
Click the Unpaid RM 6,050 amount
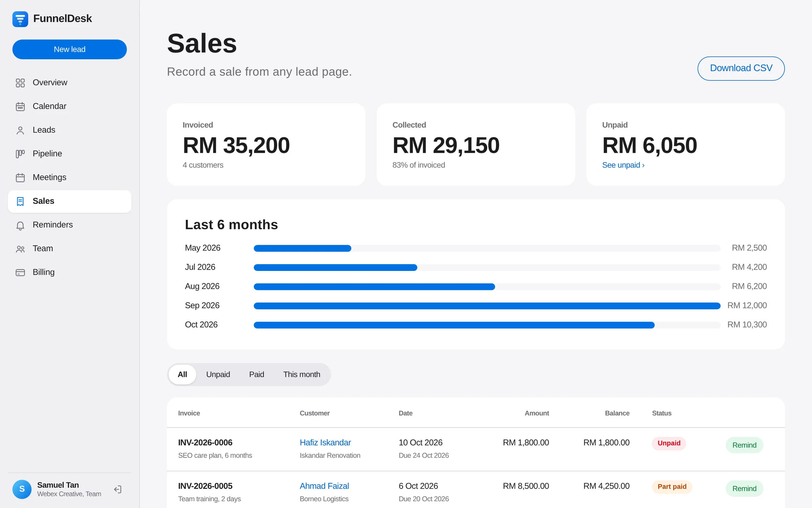pyautogui.click(x=650, y=146)
